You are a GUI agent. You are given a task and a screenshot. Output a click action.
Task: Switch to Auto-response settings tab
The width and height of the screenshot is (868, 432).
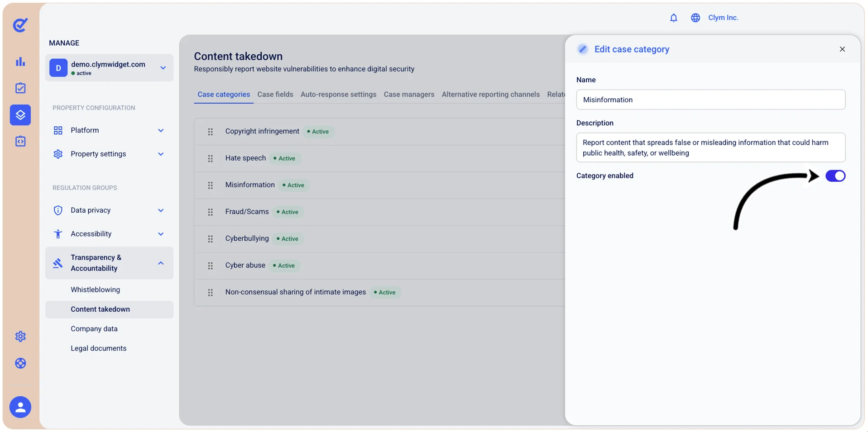[338, 95]
